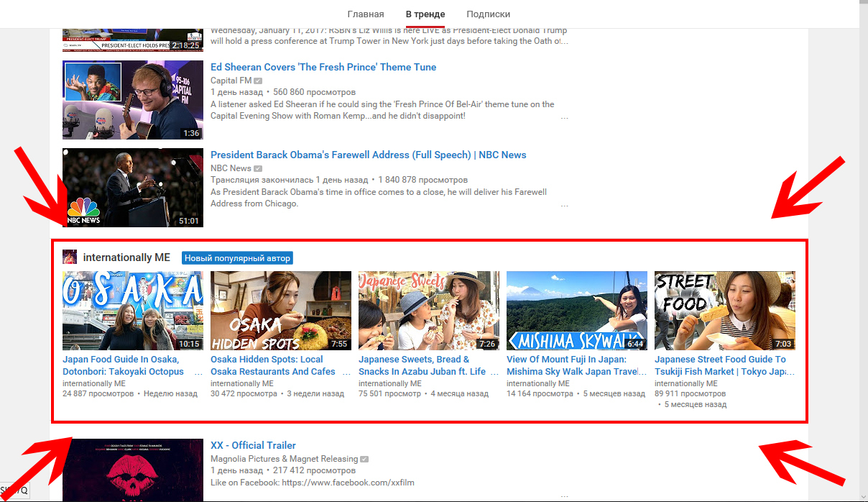Click the verified checkmark beside NBC News
The image size is (868, 502).
pyautogui.click(x=258, y=168)
